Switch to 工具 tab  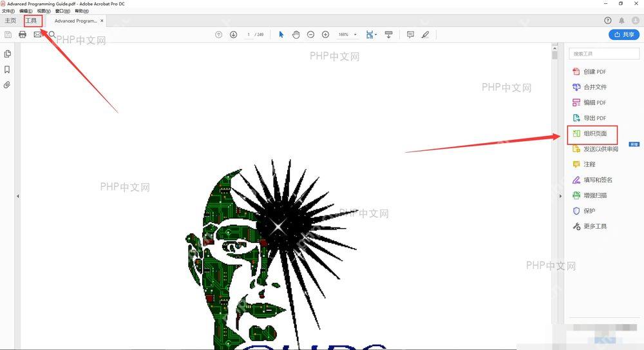coord(31,21)
